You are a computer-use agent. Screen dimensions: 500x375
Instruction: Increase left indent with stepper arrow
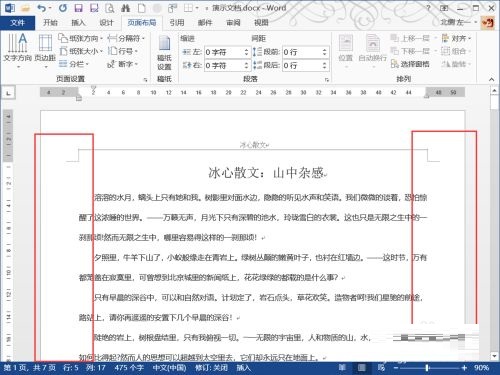[247, 50]
